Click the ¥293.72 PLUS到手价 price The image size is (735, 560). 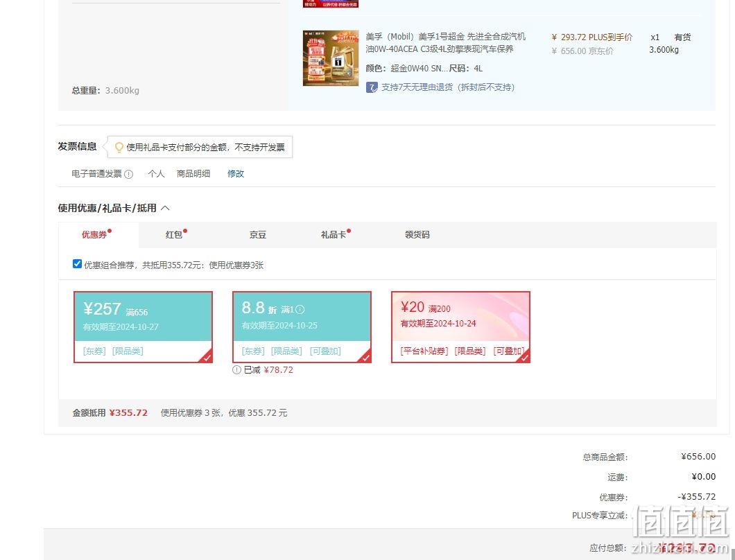(591, 37)
